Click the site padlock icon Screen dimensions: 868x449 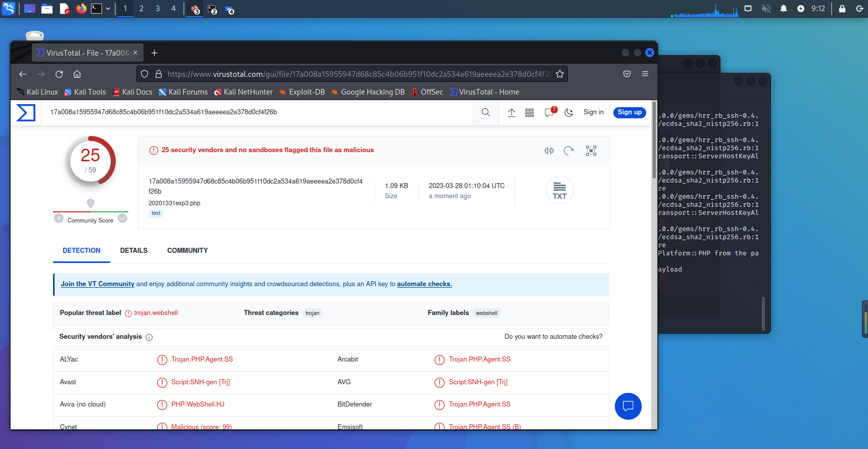[x=159, y=74]
